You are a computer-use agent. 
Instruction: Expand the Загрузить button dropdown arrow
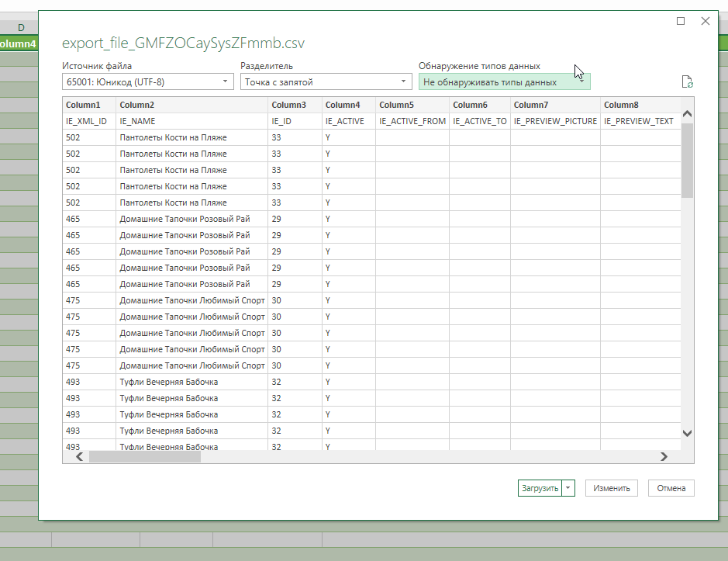pos(568,488)
